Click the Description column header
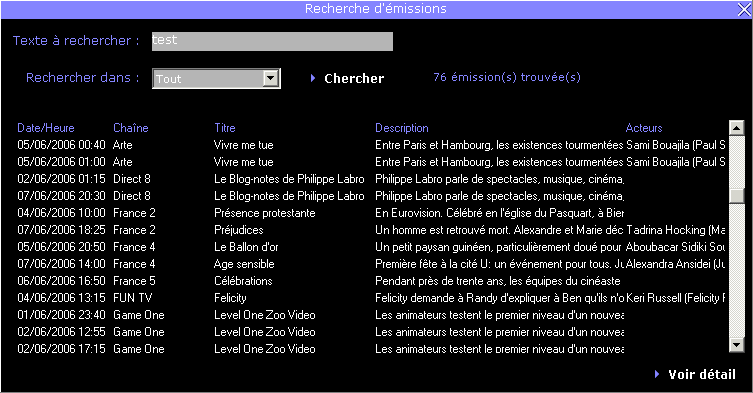Screen dimensions: 753x393 coord(401,128)
